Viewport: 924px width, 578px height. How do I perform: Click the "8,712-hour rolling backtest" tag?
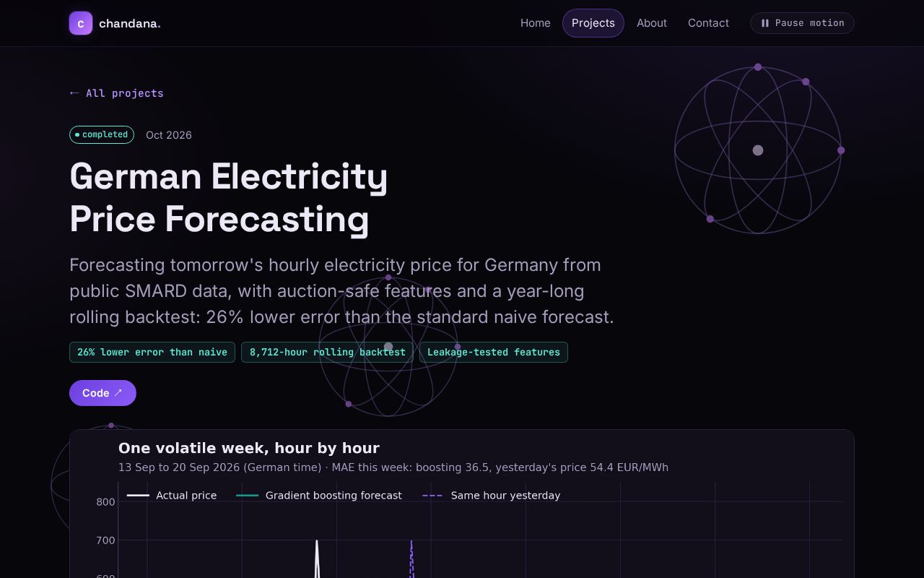(328, 353)
